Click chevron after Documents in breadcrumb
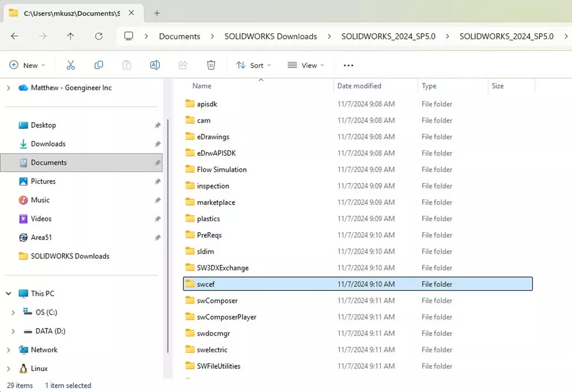The image size is (572, 392). point(212,36)
